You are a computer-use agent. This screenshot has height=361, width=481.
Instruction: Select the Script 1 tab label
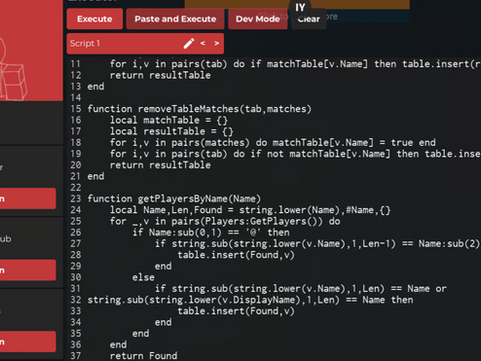(x=85, y=43)
